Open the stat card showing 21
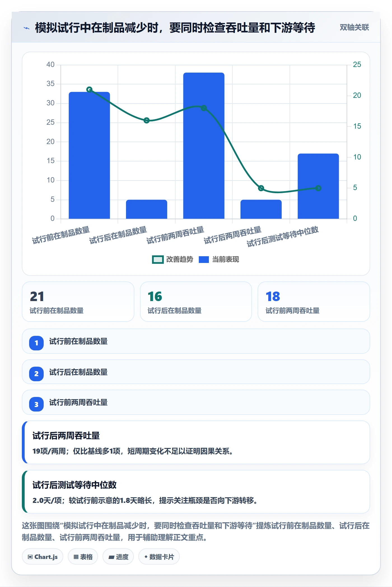392x587 pixels. (78, 302)
